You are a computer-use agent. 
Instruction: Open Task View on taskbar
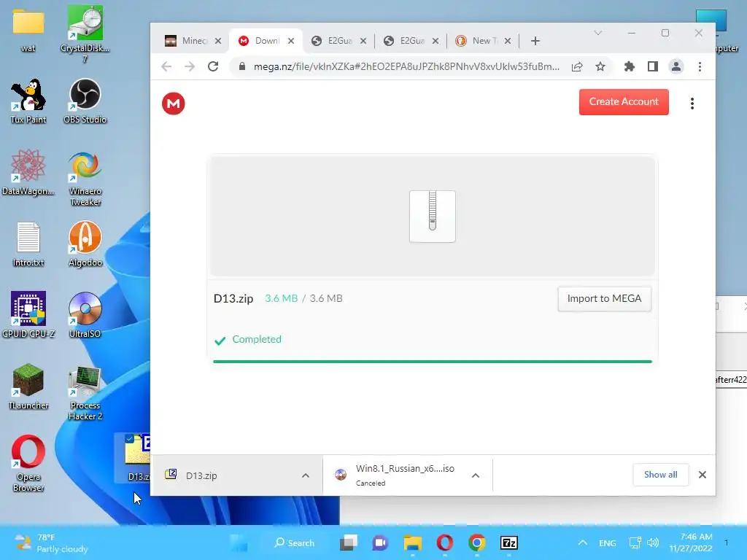pos(349,542)
